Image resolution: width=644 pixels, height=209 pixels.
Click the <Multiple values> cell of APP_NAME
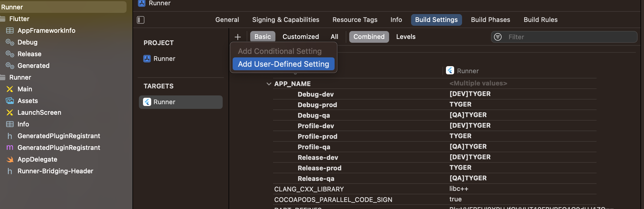coord(478,83)
